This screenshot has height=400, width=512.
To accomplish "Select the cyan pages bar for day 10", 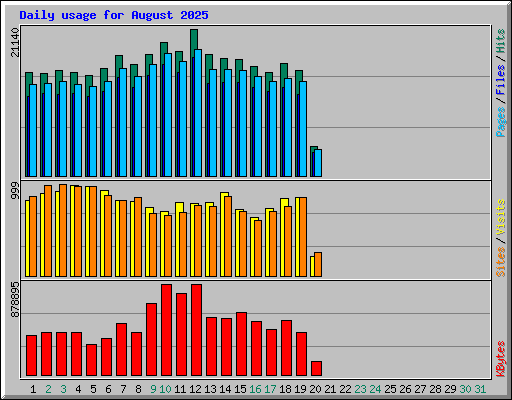I will [168, 115].
